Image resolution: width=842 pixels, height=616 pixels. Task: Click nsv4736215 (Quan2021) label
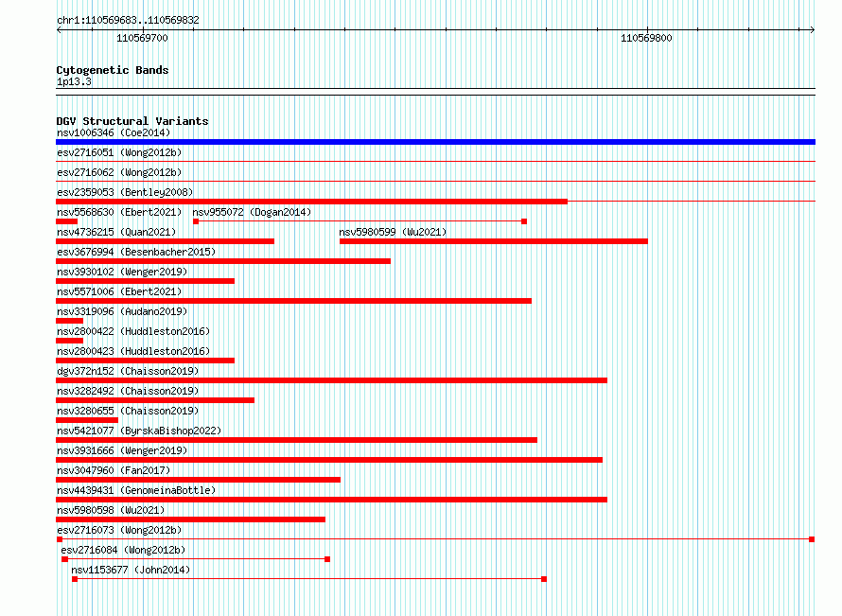pyautogui.click(x=116, y=232)
